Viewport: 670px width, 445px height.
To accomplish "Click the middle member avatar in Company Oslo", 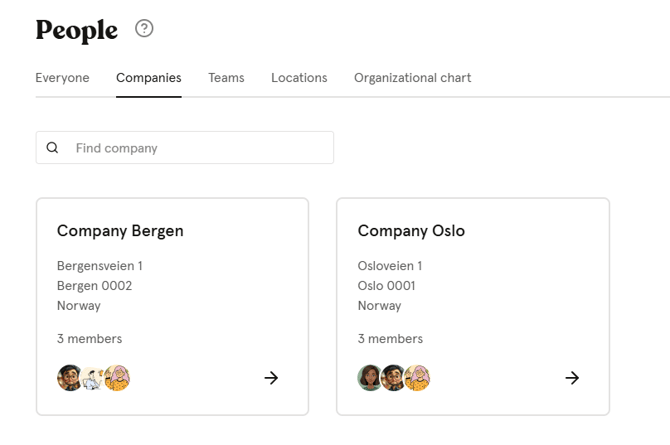I will pos(393,378).
